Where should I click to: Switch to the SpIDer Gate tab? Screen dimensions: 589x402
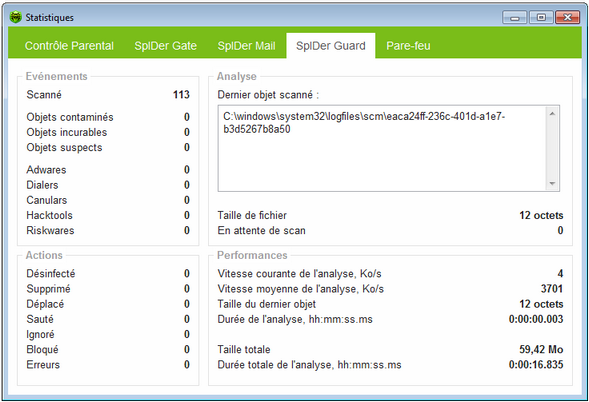(x=166, y=46)
